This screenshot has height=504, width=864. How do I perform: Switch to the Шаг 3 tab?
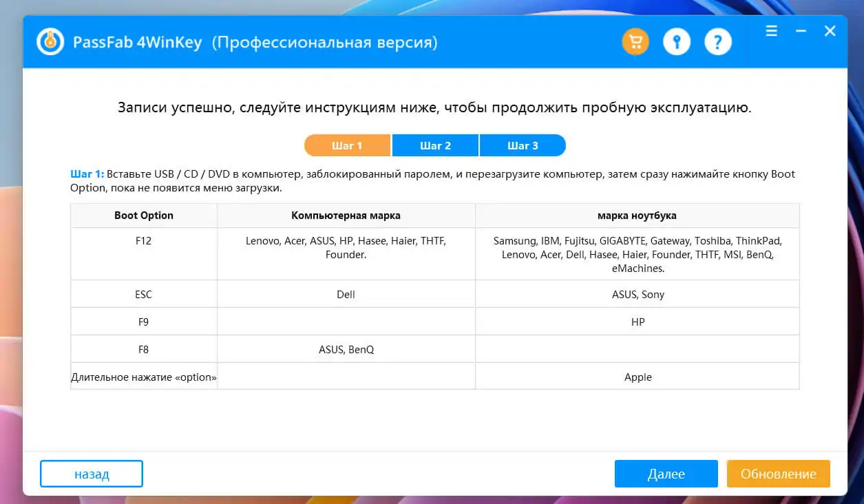click(x=523, y=145)
